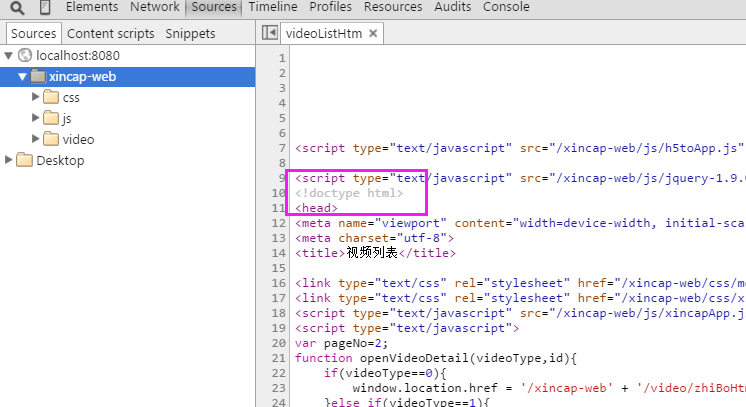Click the meta viewport code line
Viewport: 746px width, 407px height.
(520, 223)
